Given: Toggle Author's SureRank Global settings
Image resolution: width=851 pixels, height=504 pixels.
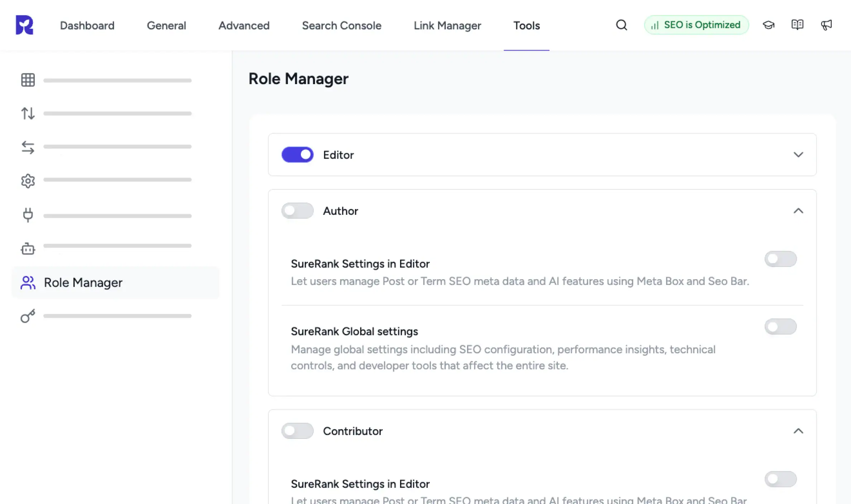Looking at the screenshot, I should [780, 326].
